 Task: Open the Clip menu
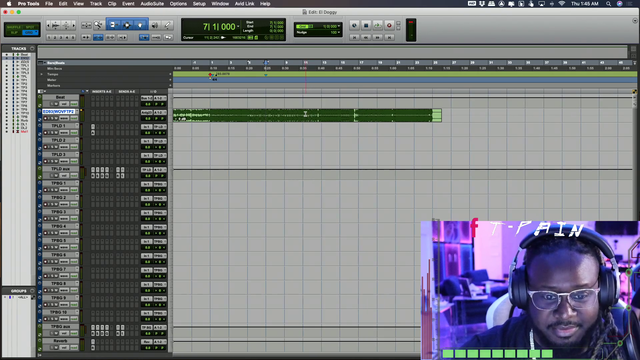112,4
